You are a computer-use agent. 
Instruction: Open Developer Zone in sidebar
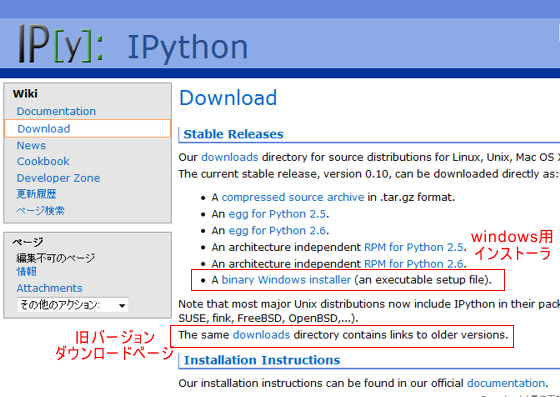tap(58, 178)
